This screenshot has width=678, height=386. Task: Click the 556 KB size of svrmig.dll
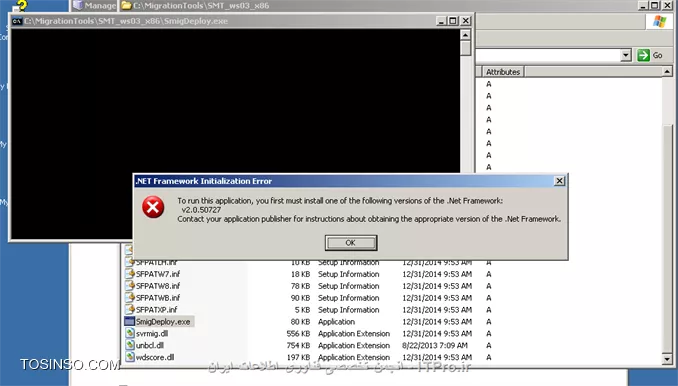[298, 334]
